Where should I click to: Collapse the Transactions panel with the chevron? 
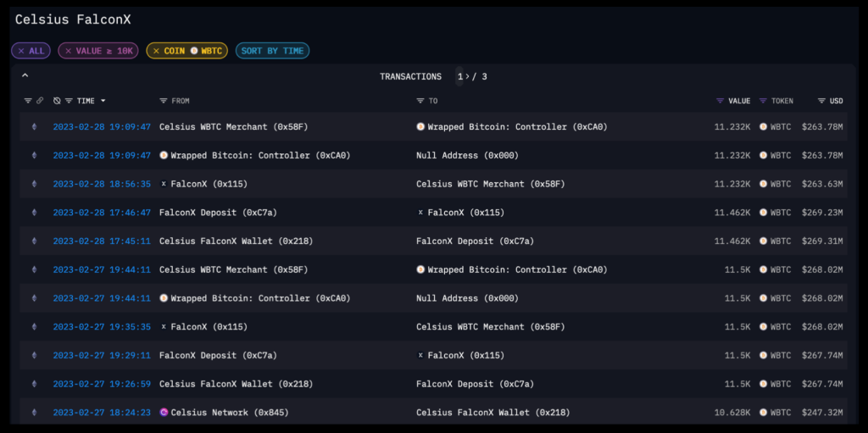click(25, 75)
